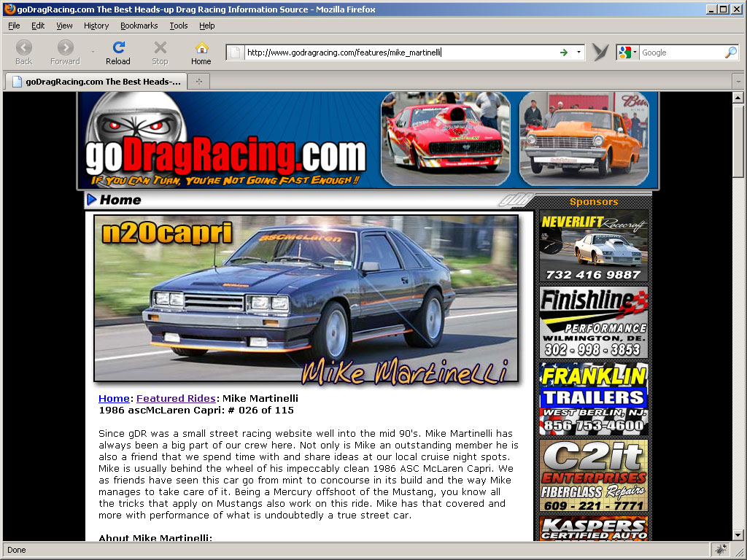Click the goDragRacing.com logo banner
Image resolution: width=747 pixels, height=560 pixels.
226,141
